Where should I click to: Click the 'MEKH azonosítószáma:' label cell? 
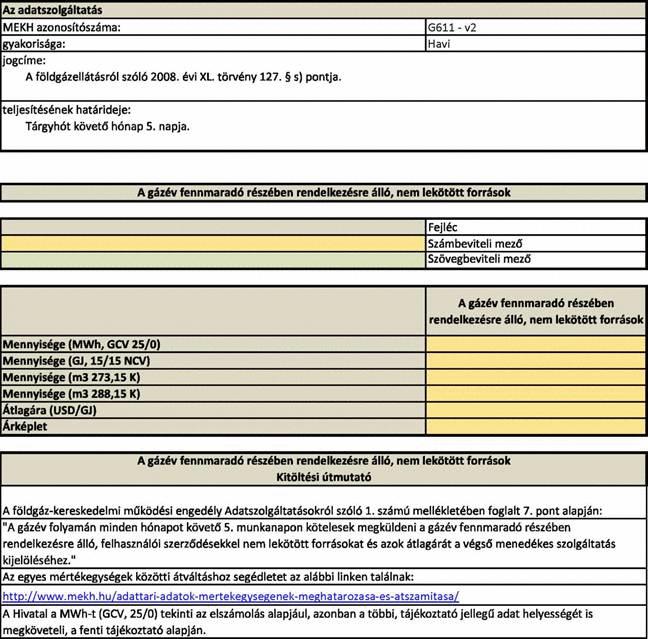tap(213, 27)
